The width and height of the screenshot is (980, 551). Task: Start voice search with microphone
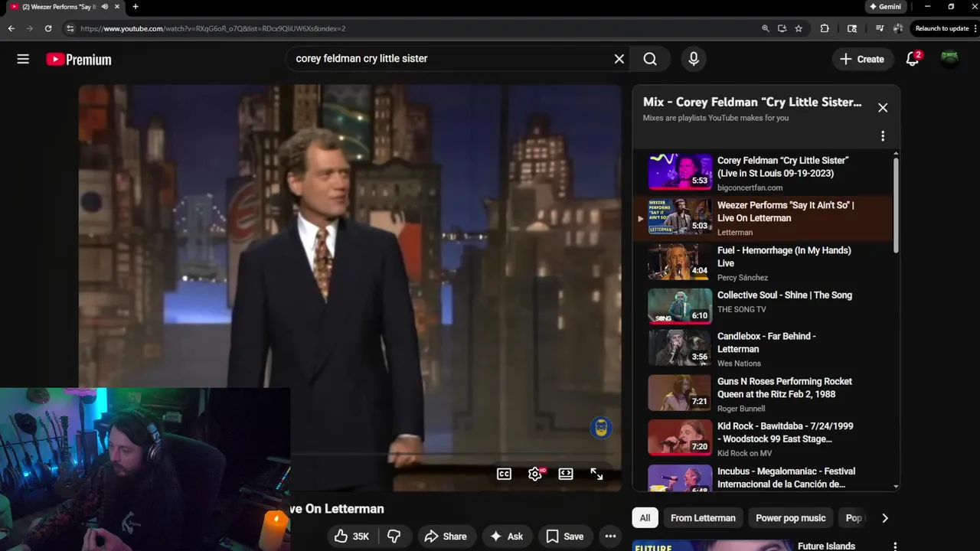694,59
